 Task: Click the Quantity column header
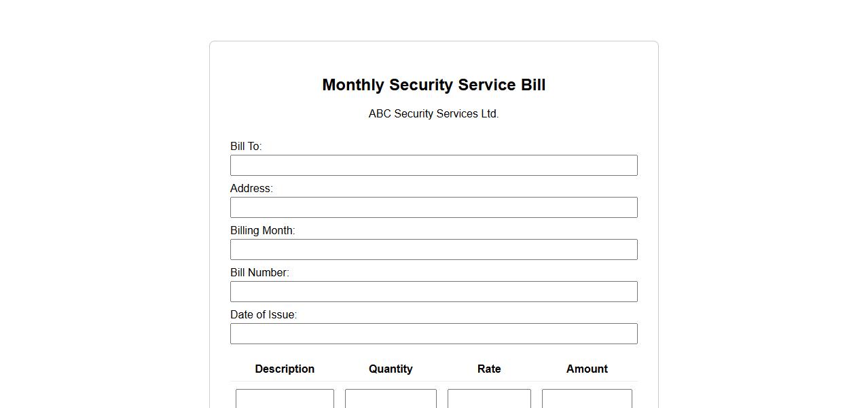tap(391, 369)
